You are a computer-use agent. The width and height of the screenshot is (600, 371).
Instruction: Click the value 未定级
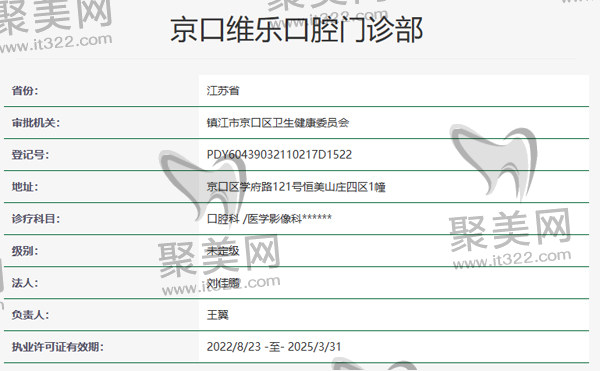[x=223, y=251]
